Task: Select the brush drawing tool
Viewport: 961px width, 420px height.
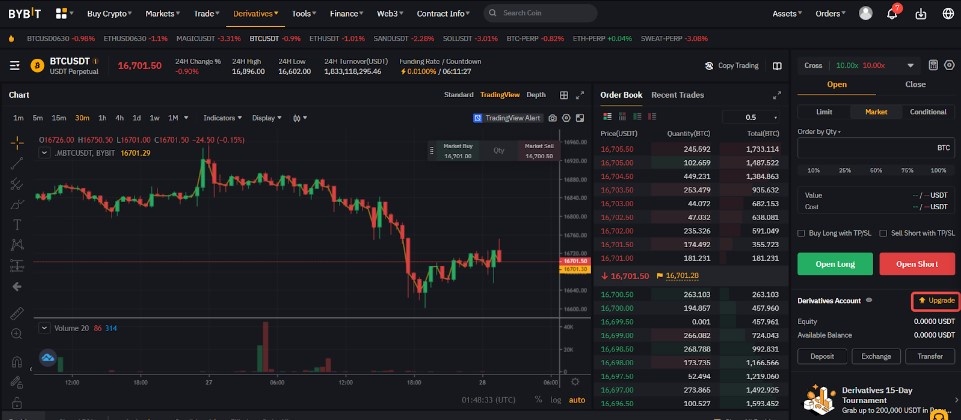Action: coord(17,204)
